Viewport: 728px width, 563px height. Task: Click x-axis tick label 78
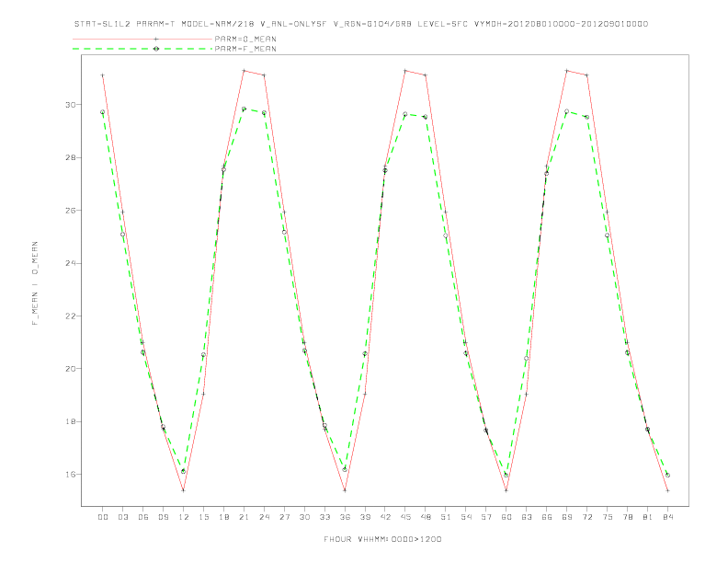(x=627, y=517)
